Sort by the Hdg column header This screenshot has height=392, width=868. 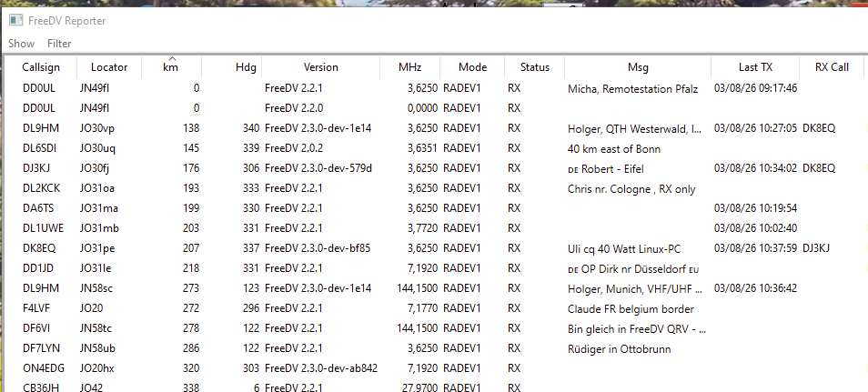(x=246, y=67)
